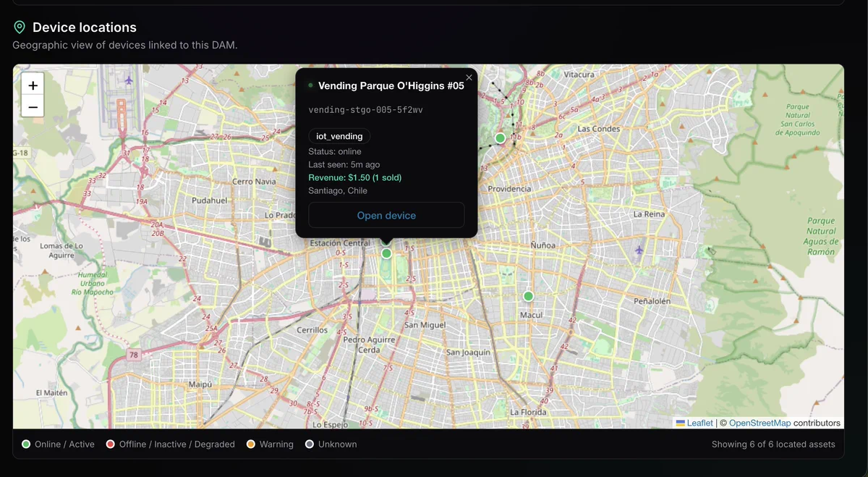Click the Cerro Navia label on the map

pyautogui.click(x=254, y=182)
